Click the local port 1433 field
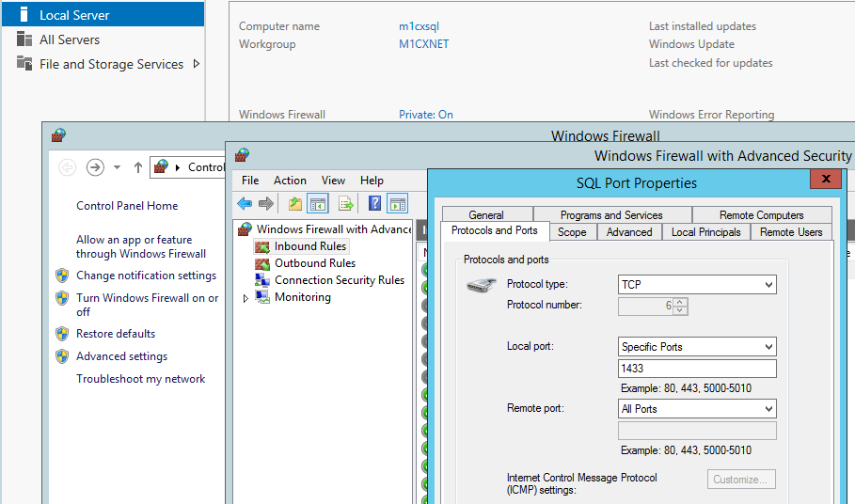 [697, 369]
